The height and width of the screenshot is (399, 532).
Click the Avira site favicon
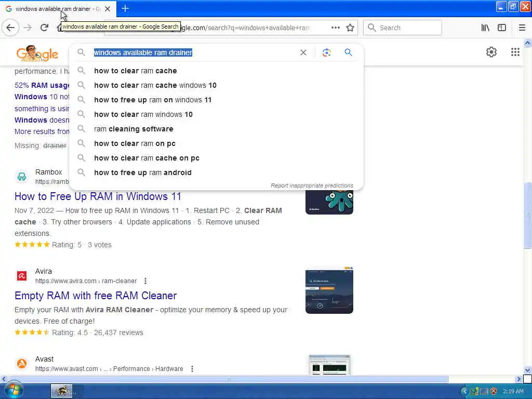22,276
